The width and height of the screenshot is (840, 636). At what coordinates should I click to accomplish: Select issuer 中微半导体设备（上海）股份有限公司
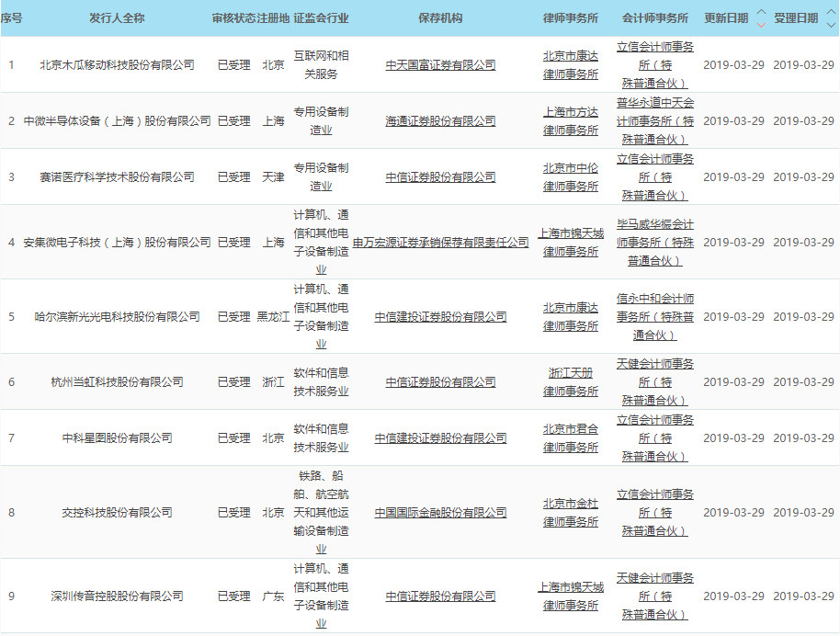coord(118,121)
